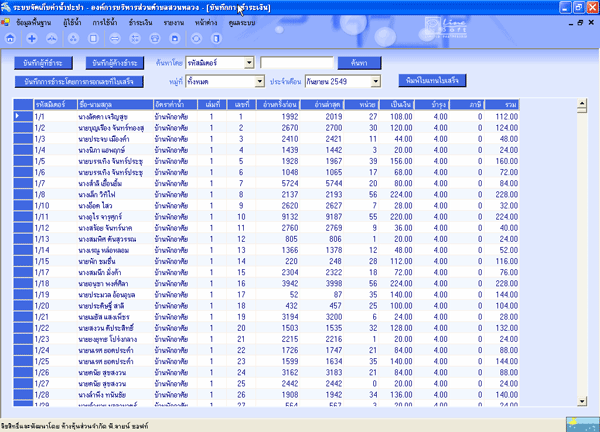Click the plus icon in the toolbar
This screenshot has height=432, width=600.
(32, 37)
